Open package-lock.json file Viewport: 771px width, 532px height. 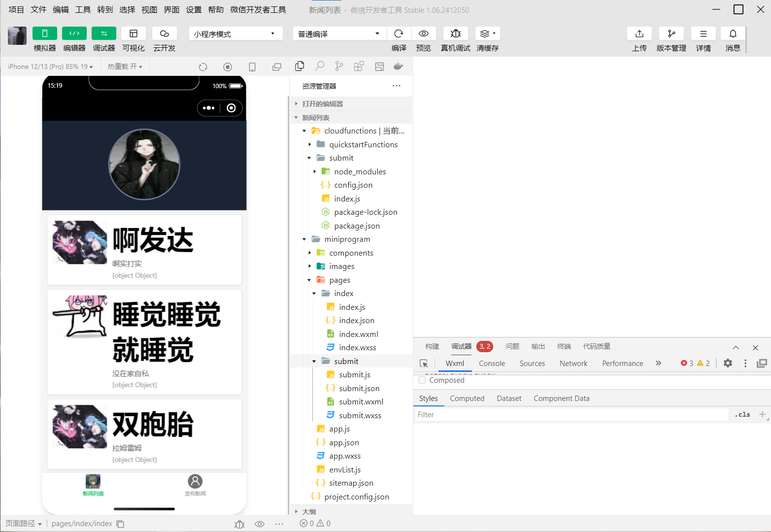coord(366,212)
